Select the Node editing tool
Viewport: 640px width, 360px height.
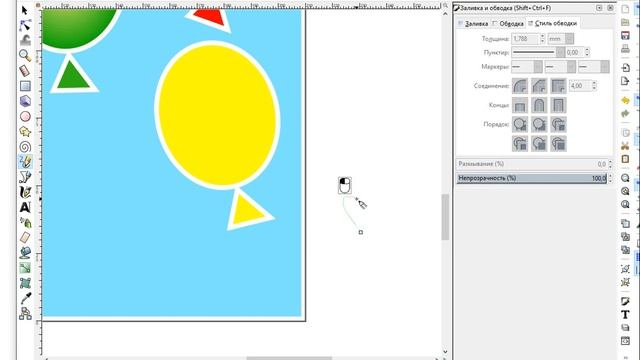(25, 25)
